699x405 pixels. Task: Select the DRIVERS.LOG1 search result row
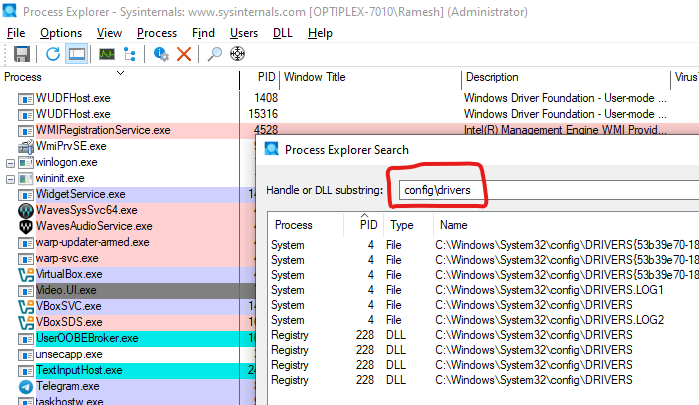coord(484,290)
